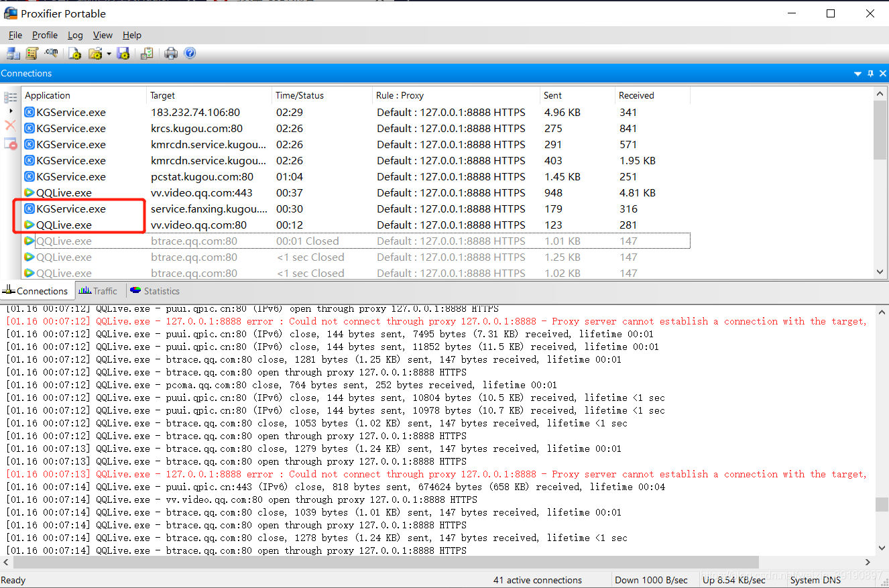Select target pcstat.kugou.com:80 cell
The width and height of the screenshot is (889, 588).
pyautogui.click(x=202, y=176)
